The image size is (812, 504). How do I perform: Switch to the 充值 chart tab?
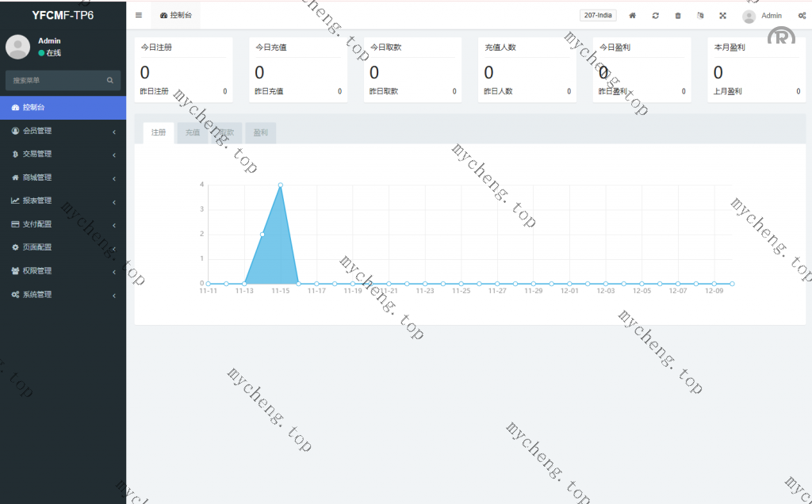(192, 133)
